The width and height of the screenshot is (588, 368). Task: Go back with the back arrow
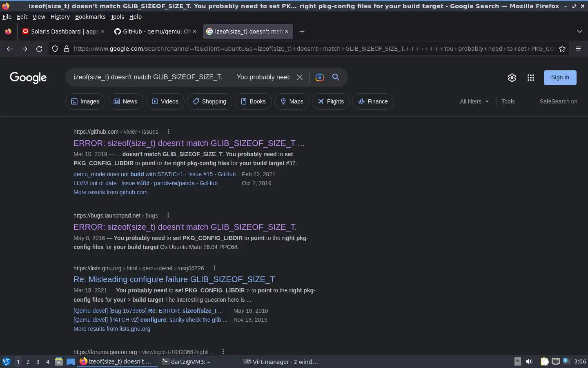coord(10,49)
